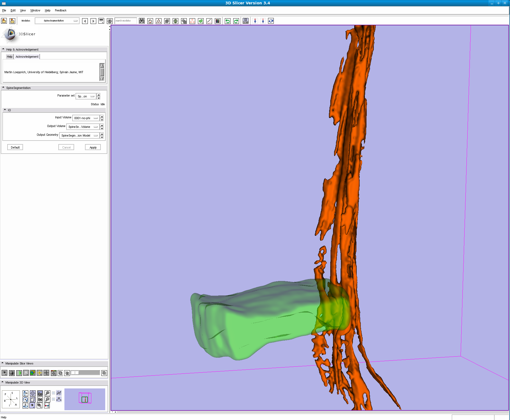
Task: Open the Input Volume dropdown
Action: [86, 118]
